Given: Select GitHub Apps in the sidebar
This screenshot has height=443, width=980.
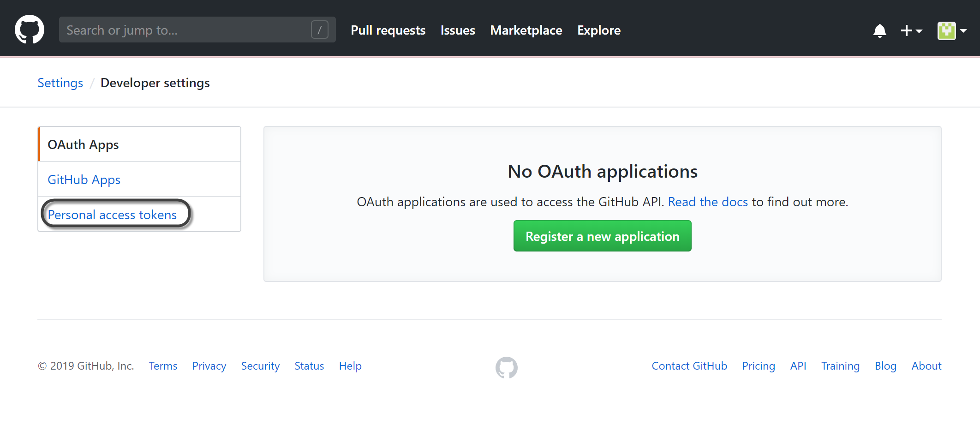Looking at the screenshot, I should pos(139,180).
